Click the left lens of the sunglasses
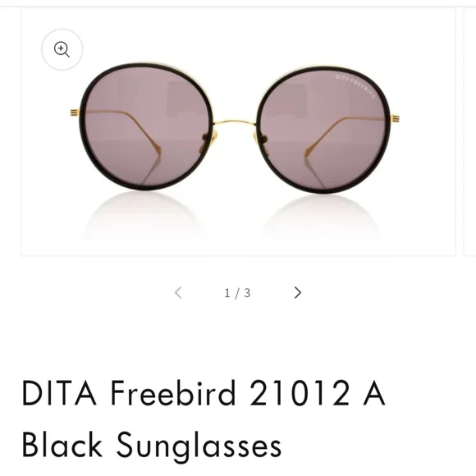 (147, 126)
